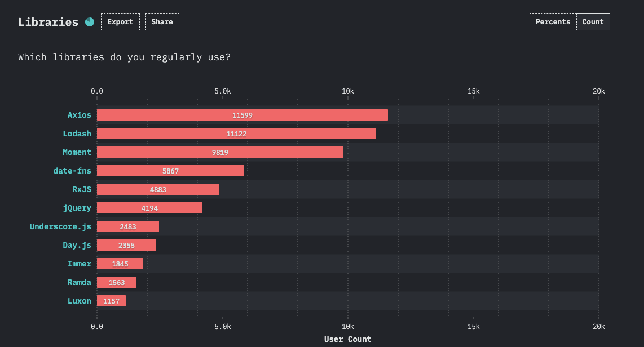Image resolution: width=644 pixels, height=347 pixels.
Task: Open the Axios library link
Action: tap(79, 115)
